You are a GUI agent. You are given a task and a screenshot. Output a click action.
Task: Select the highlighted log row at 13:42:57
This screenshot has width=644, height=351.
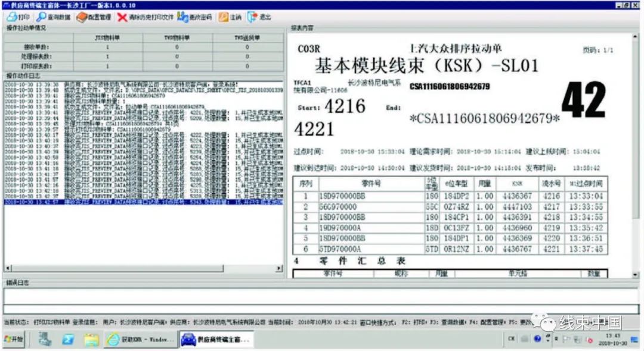(x=144, y=202)
